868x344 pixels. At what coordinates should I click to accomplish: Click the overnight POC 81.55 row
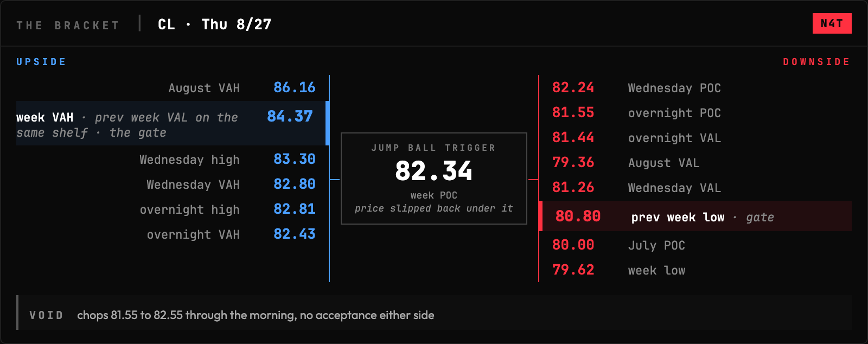pyautogui.click(x=697, y=113)
